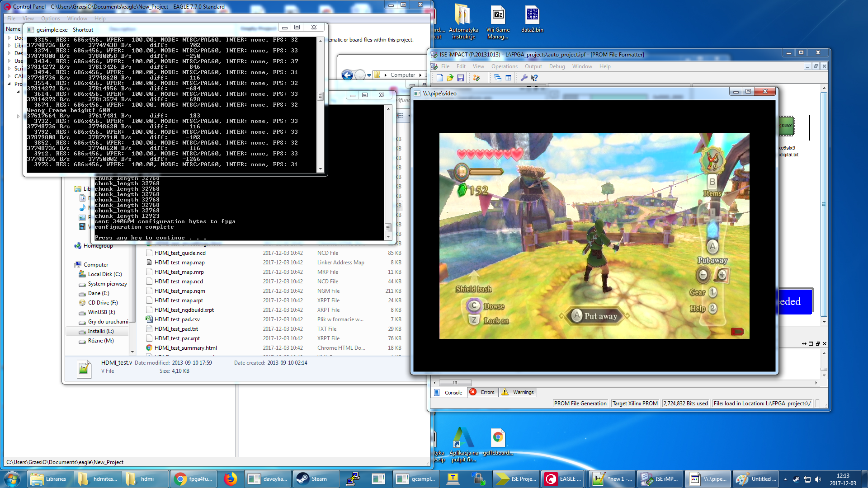Select Różne (M:) drive in Explorer sidebar
This screenshot has height=488, width=868.
97,341
